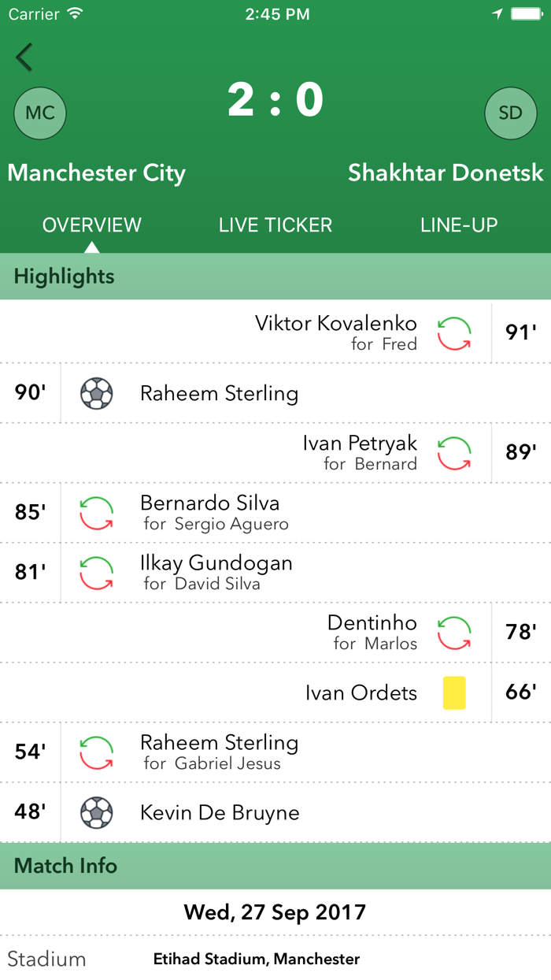Tap substitution icon beside Ivan Petryak
The height and width of the screenshot is (980, 551).
[454, 453]
